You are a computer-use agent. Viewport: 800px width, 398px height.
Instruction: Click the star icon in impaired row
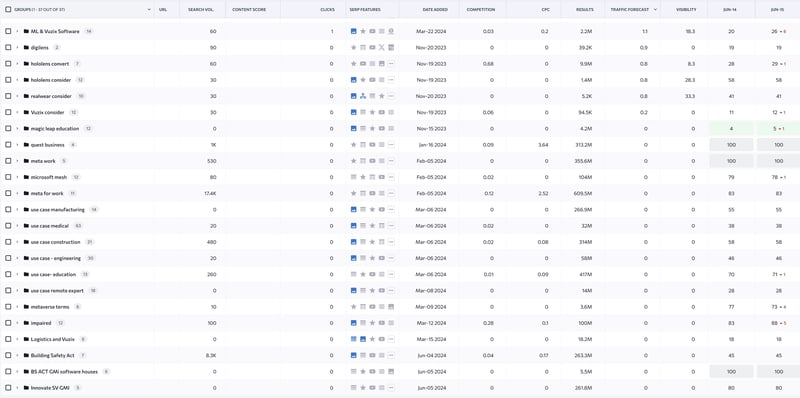coord(372,323)
